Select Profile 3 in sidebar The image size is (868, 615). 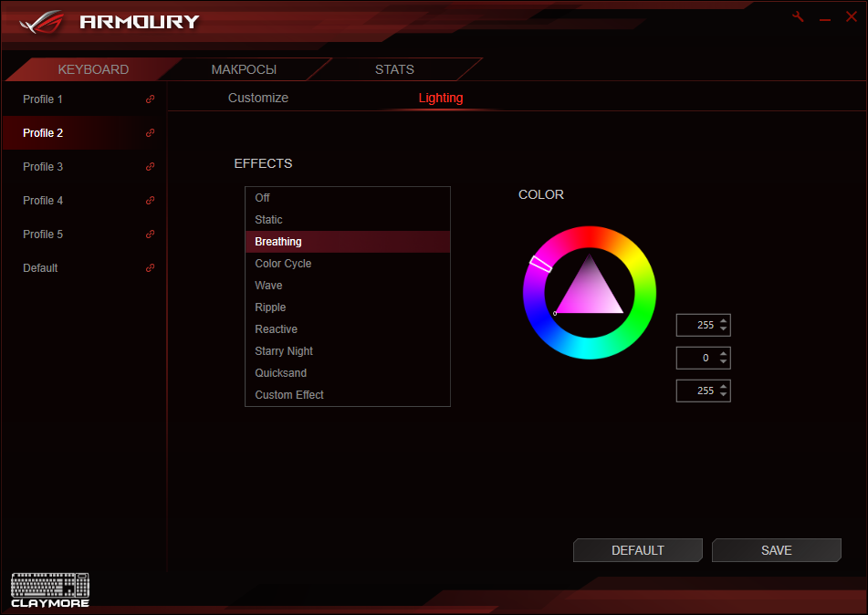(x=83, y=167)
